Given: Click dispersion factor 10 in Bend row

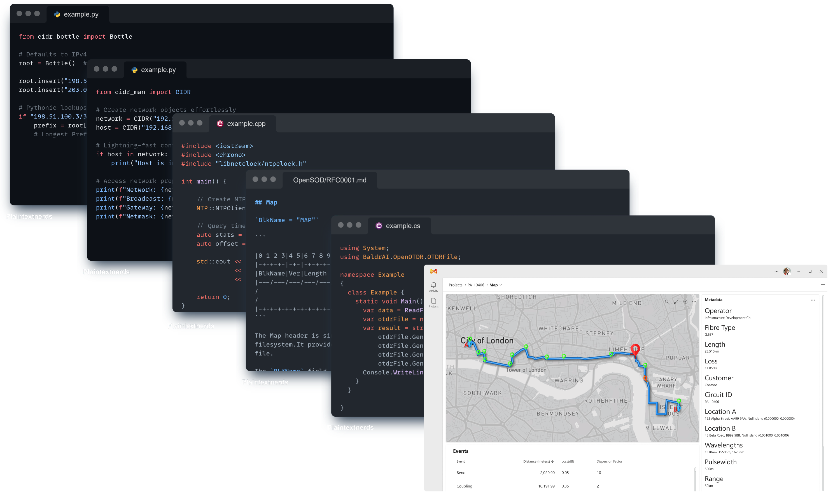Looking at the screenshot, I should tap(599, 472).
